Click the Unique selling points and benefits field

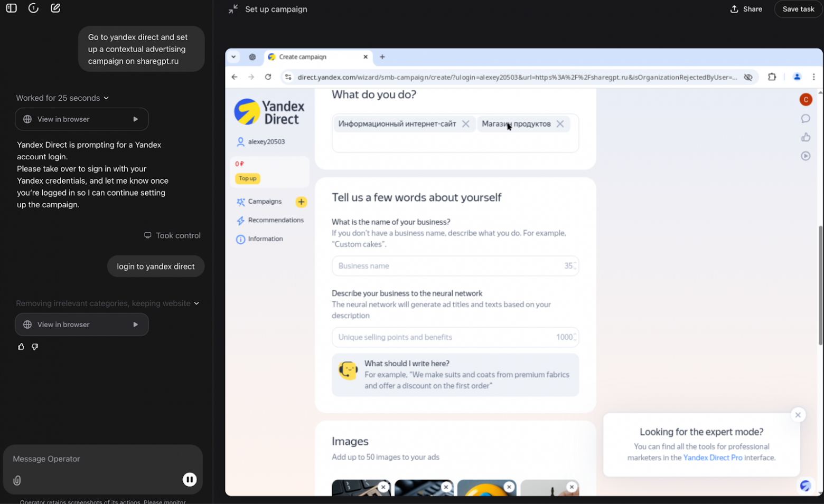pos(455,337)
